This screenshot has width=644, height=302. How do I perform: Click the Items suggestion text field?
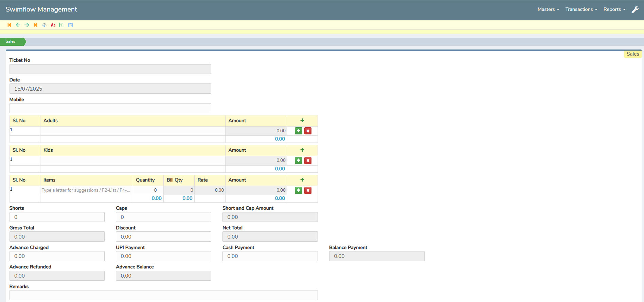[x=86, y=190]
